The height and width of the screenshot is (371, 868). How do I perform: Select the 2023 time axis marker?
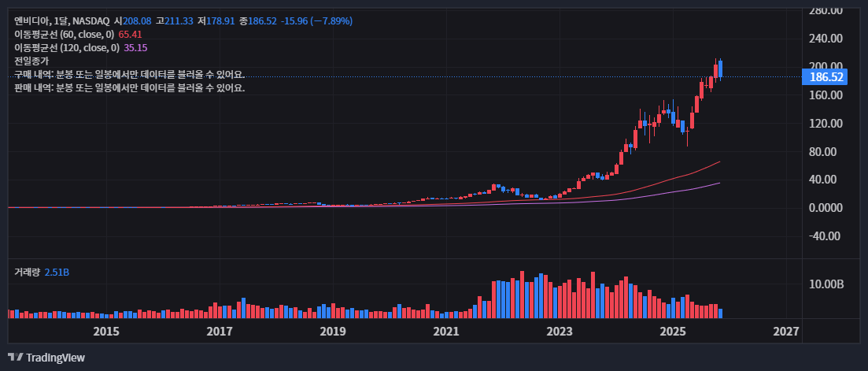560,331
